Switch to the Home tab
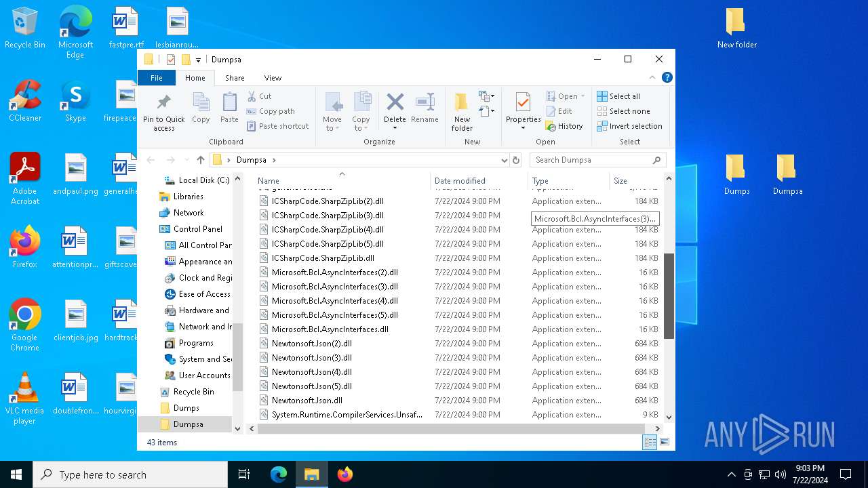 [x=195, y=78]
